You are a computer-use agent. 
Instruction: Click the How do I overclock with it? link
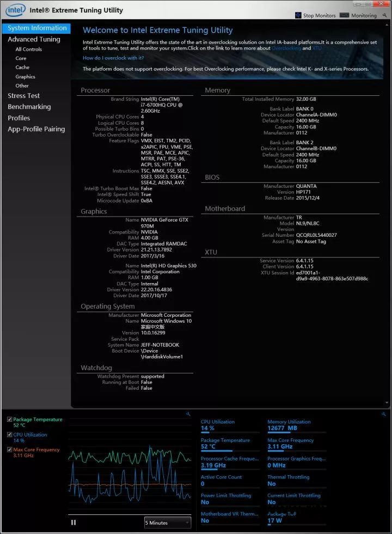pos(113,58)
